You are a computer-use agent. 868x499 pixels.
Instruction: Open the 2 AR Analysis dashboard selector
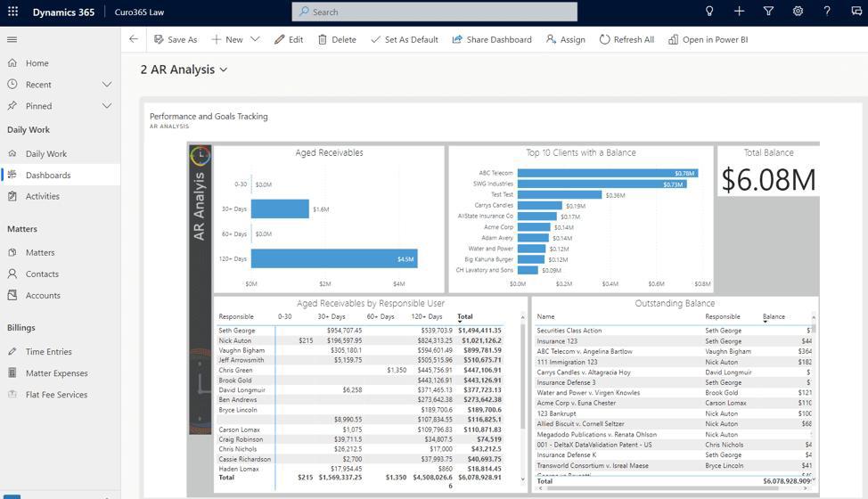click(x=184, y=70)
